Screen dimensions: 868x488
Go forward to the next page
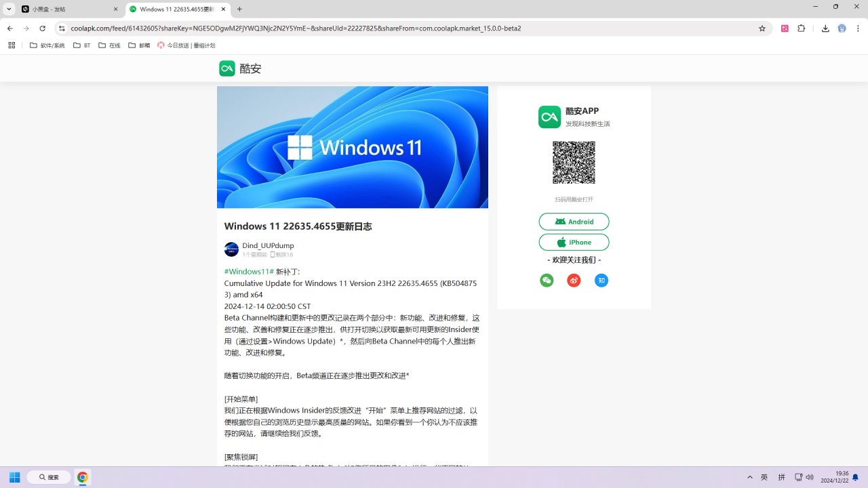click(x=26, y=28)
